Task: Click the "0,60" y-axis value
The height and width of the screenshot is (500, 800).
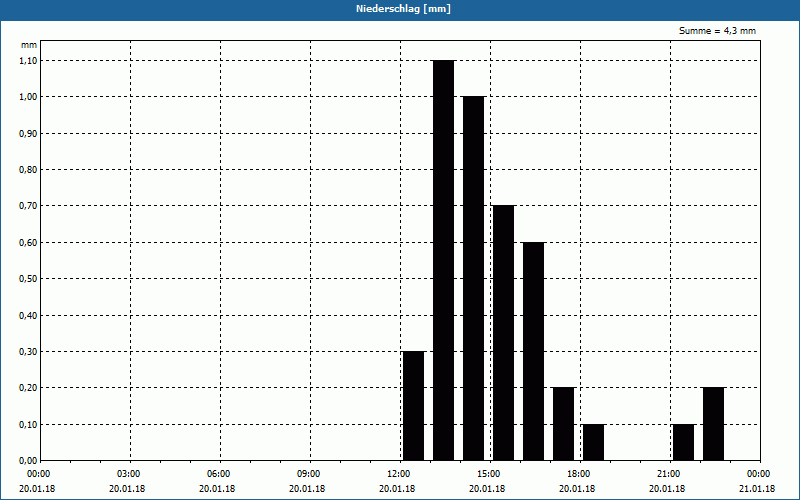Action: 28,243
